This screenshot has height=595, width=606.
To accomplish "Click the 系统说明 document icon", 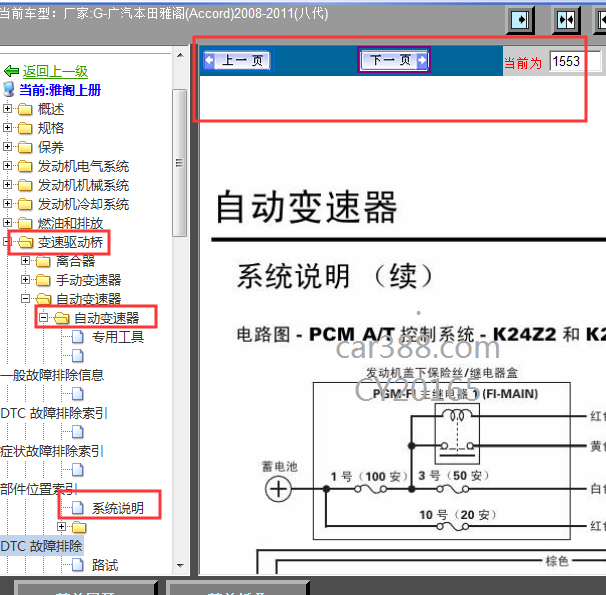I will coord(78,508).
